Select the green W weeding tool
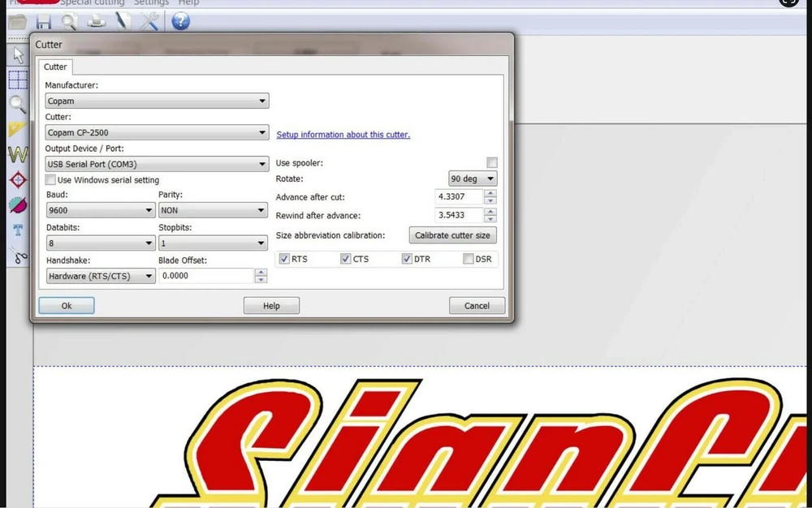Screen dimensions: 812x508 [18, 154]
